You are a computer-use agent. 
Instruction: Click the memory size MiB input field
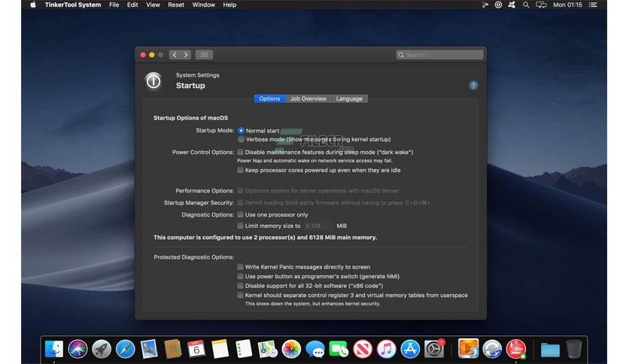coord(318,226)
